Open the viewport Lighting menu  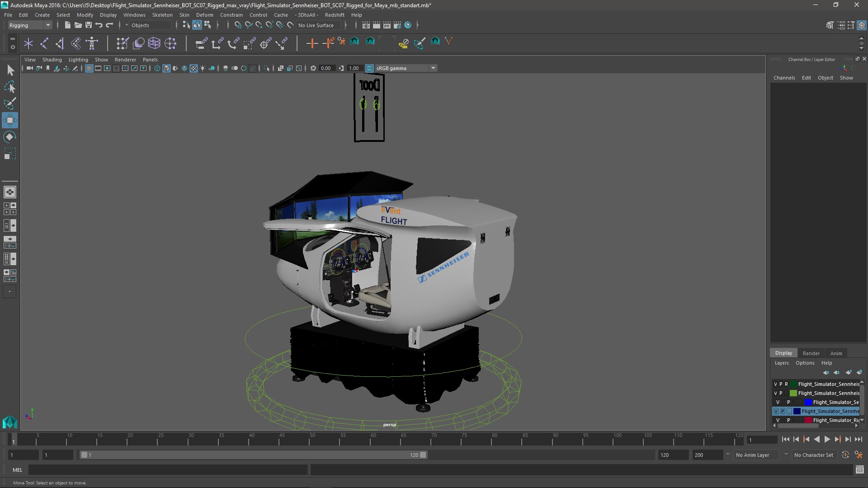point(78,60)
